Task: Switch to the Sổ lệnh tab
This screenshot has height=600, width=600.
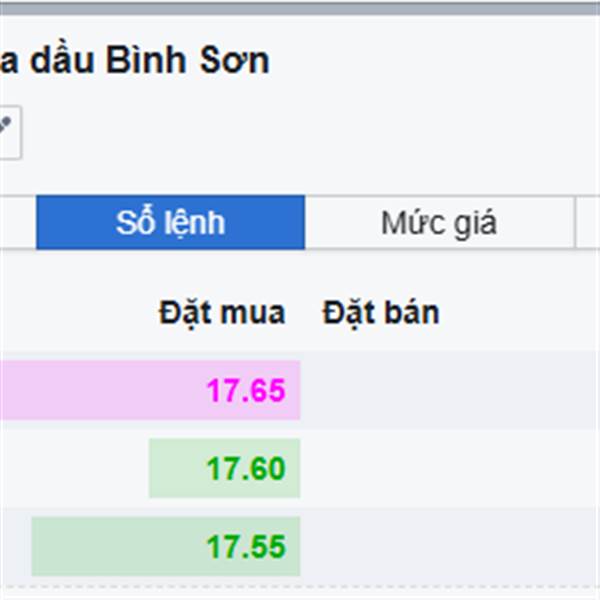Action: [170, 222]
